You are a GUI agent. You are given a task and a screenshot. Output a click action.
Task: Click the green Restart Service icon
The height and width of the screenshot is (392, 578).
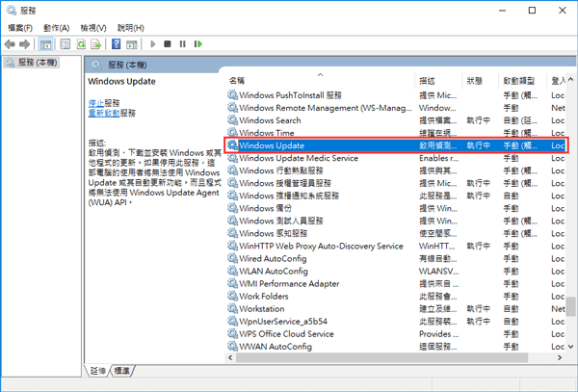(x=197, y=44)
